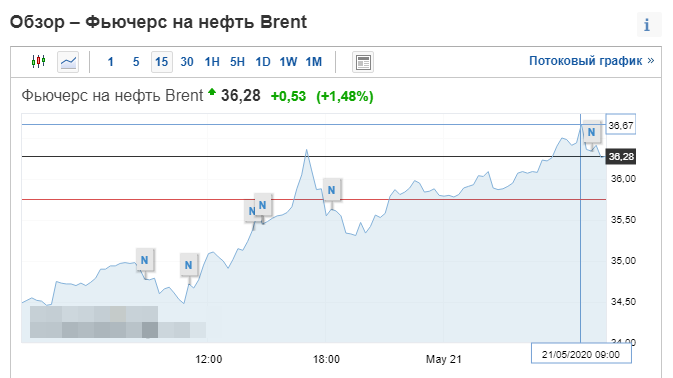
Task: Switch to the 1D timeframe
Action: [x=263, y=62]
